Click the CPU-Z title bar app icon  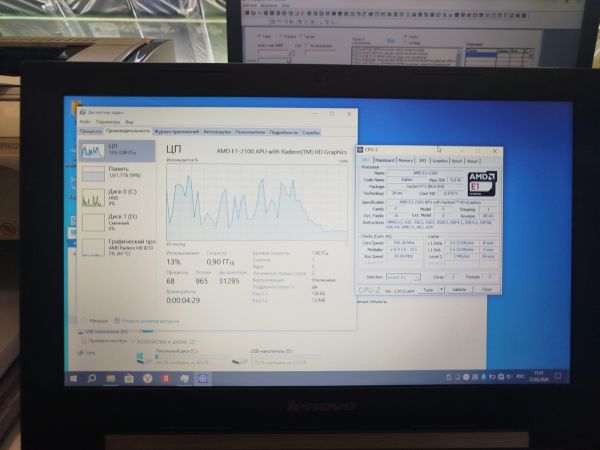[360, 150]
